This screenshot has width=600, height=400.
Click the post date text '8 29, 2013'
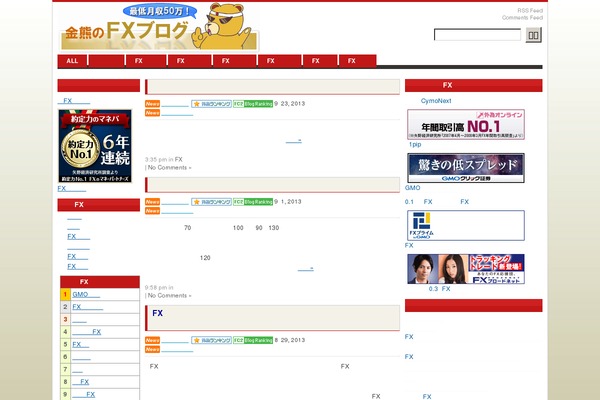[x=290, y=340]
